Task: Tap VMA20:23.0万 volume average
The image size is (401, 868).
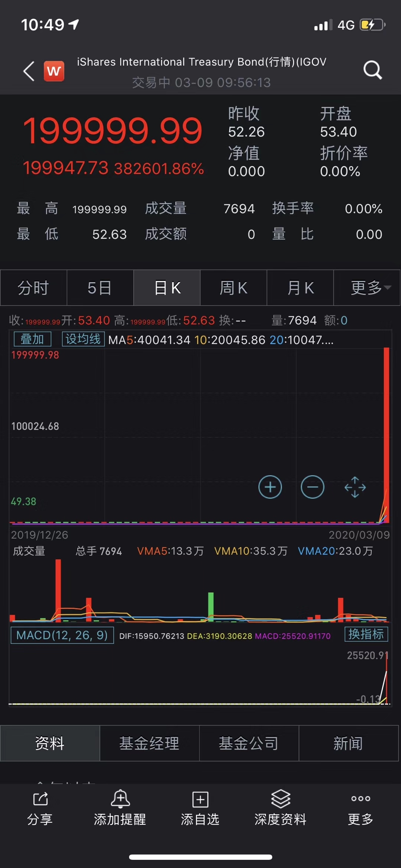Action: point(335,551)
